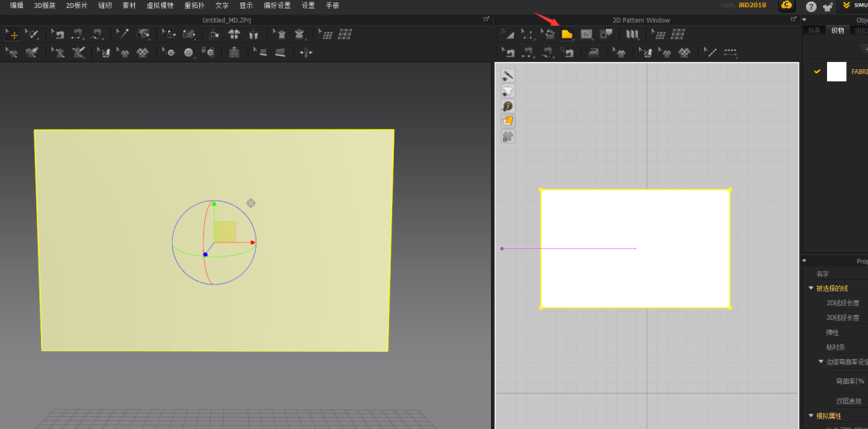Switch to the 织物 tab
The image size is (868, 429).
[837, 31]
